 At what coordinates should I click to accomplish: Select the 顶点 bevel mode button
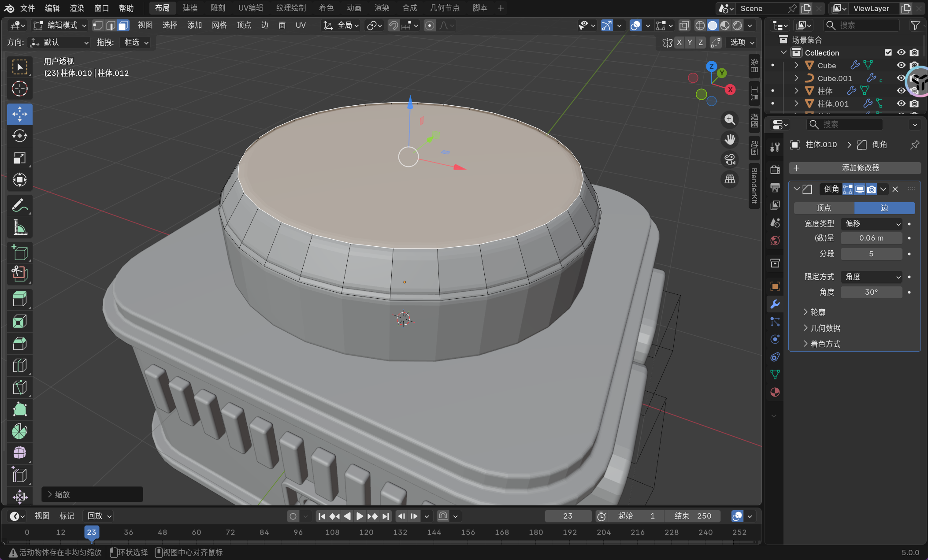824,208
